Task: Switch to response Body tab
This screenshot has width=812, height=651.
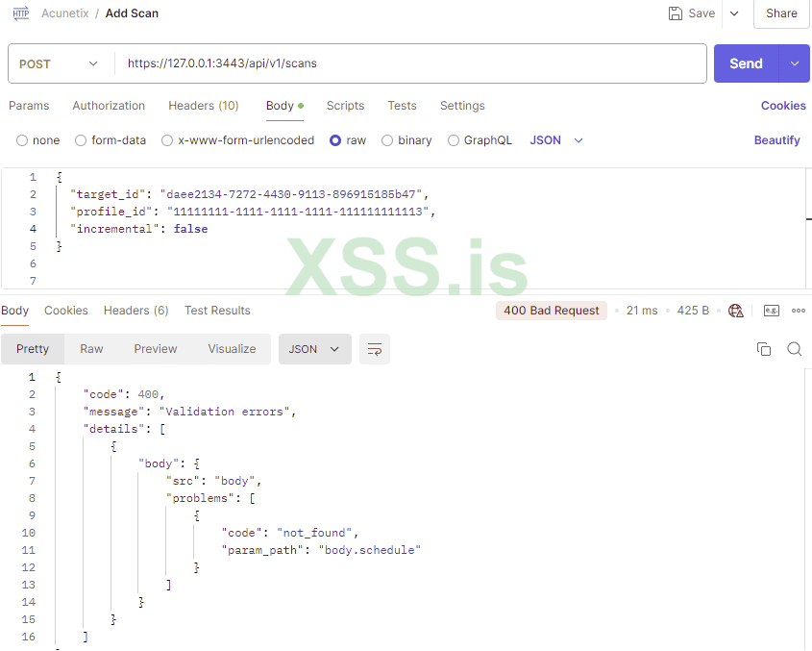Action: coord(15,311)
